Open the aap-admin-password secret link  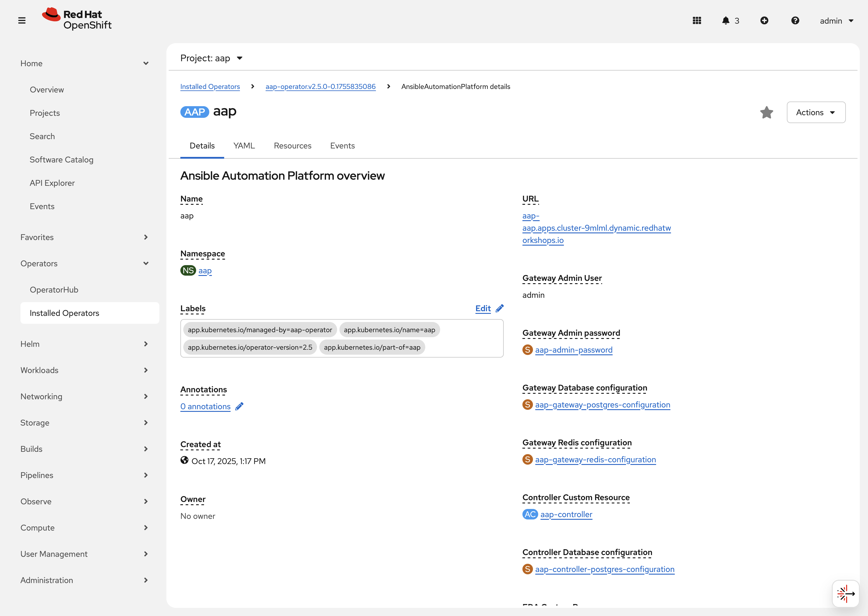point(574,350)
